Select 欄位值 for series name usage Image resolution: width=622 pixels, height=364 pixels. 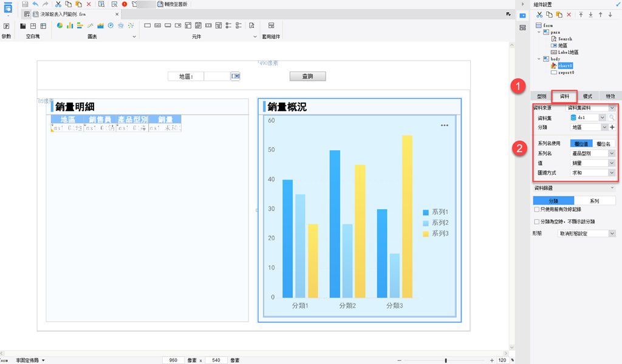pyautogui.click(x=581, y=144)
